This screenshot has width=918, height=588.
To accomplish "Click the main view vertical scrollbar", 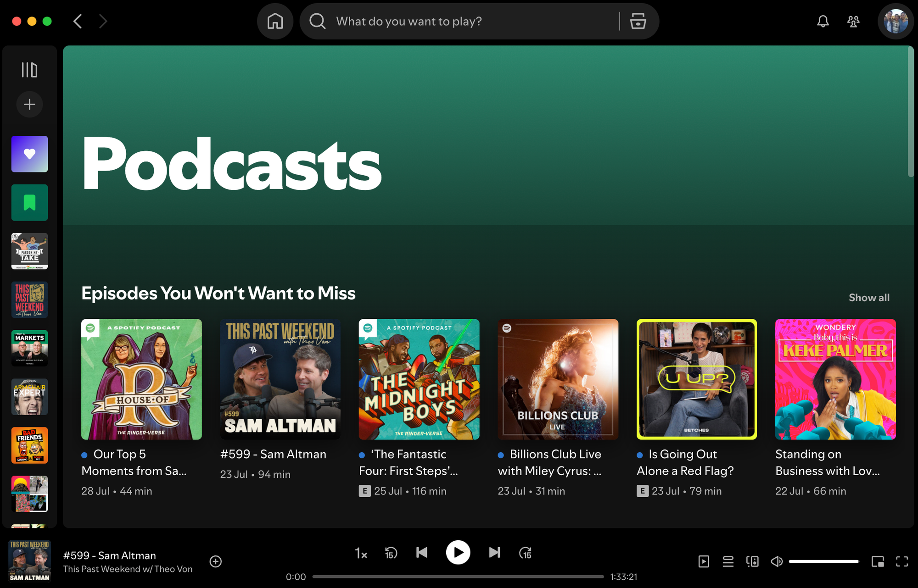I will (911, 111).
